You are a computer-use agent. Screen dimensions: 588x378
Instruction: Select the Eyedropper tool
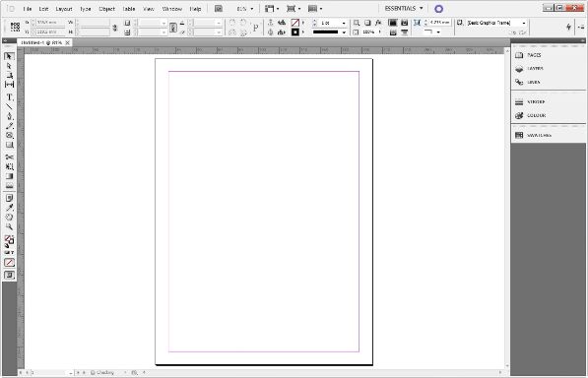pos(9,208)
